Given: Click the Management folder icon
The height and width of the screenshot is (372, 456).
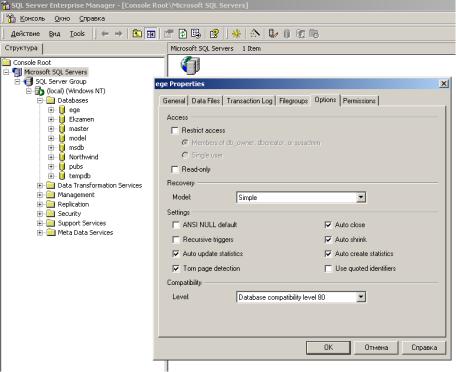Looking at the screenshot, I should point(51,195).
